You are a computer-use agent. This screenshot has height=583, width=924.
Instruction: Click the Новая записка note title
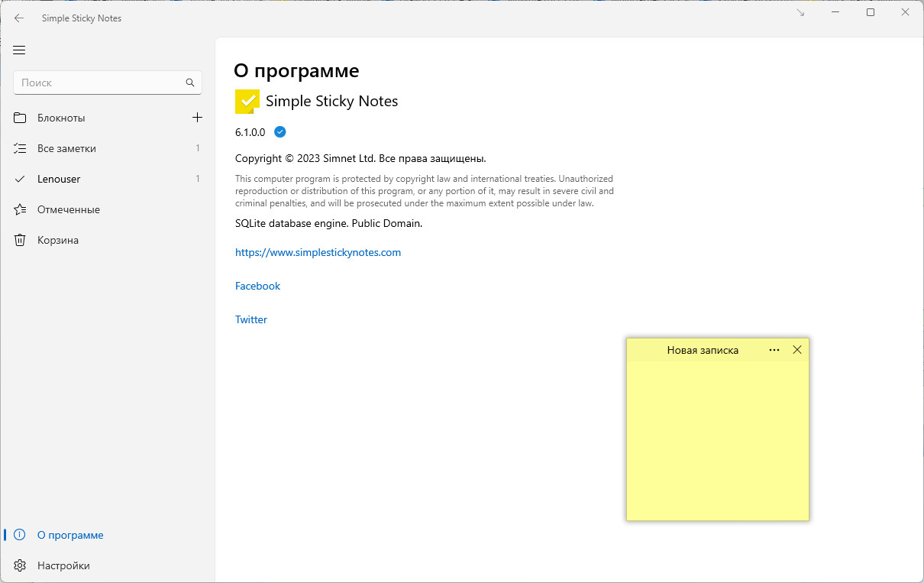click(x=703, y=350)
